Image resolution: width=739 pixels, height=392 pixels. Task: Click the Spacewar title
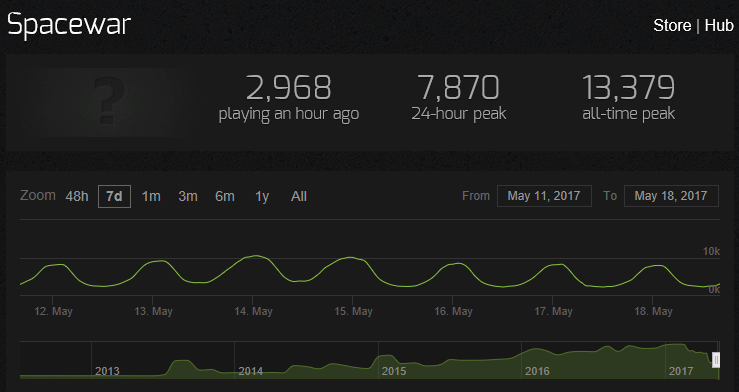[x=69, y=24]
